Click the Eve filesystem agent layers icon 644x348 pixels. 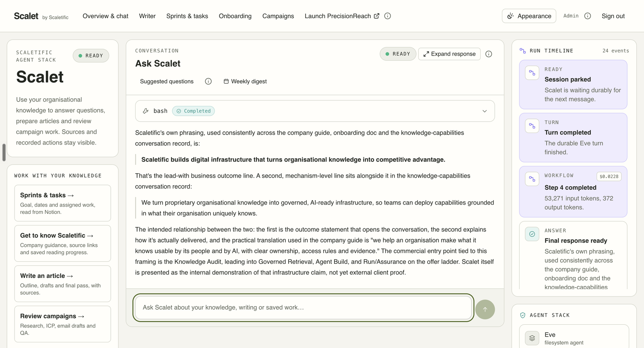tap(532, 338)
